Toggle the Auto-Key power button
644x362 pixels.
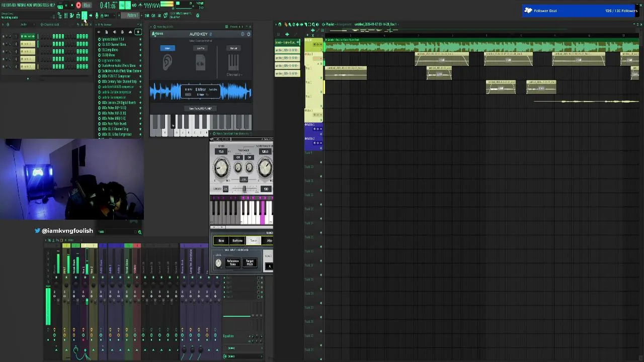click(249, 34)
